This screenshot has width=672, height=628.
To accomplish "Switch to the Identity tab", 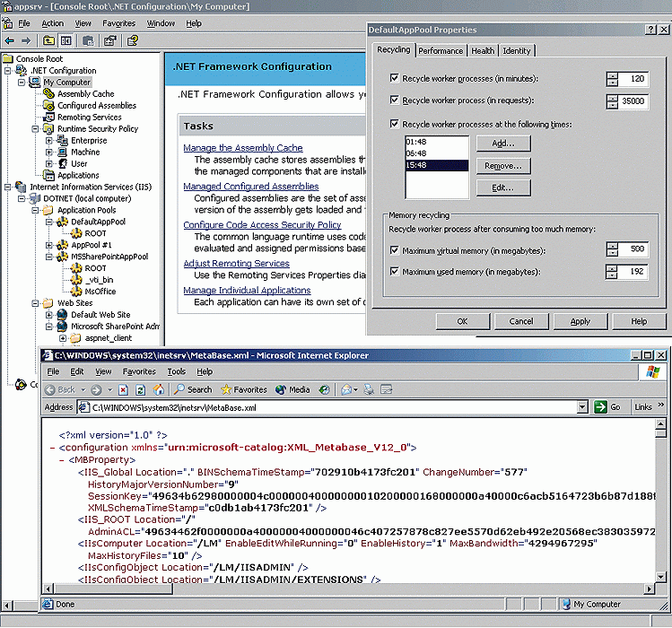I will pyautogui.click(x=517, y=50).
